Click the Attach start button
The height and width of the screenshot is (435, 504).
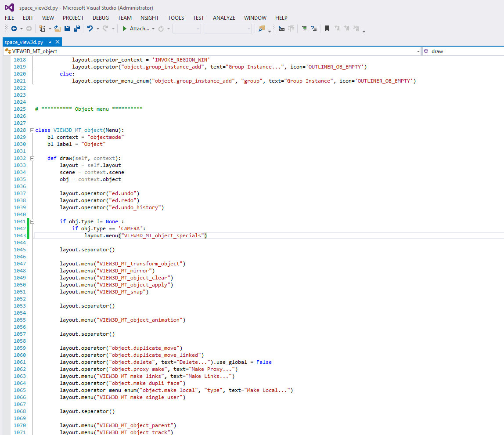point(136,29)
